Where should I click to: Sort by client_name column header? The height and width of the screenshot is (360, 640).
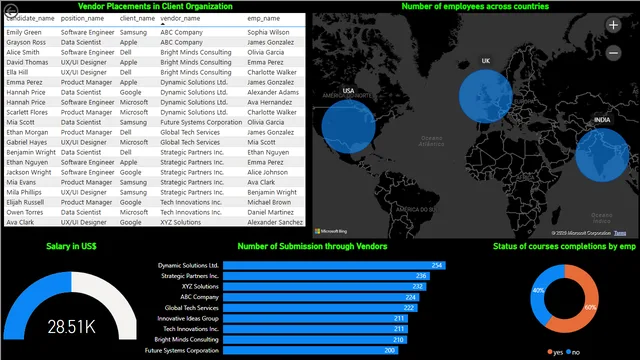click(x=137, y=18)
